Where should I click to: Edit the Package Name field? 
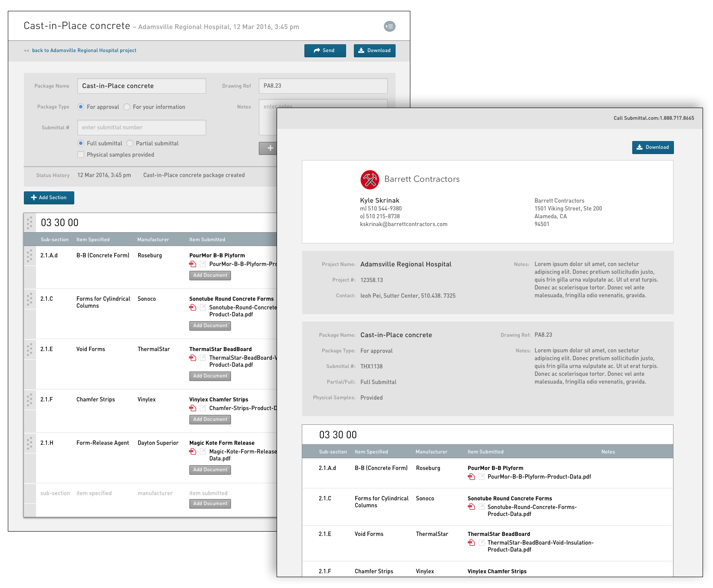142,86
